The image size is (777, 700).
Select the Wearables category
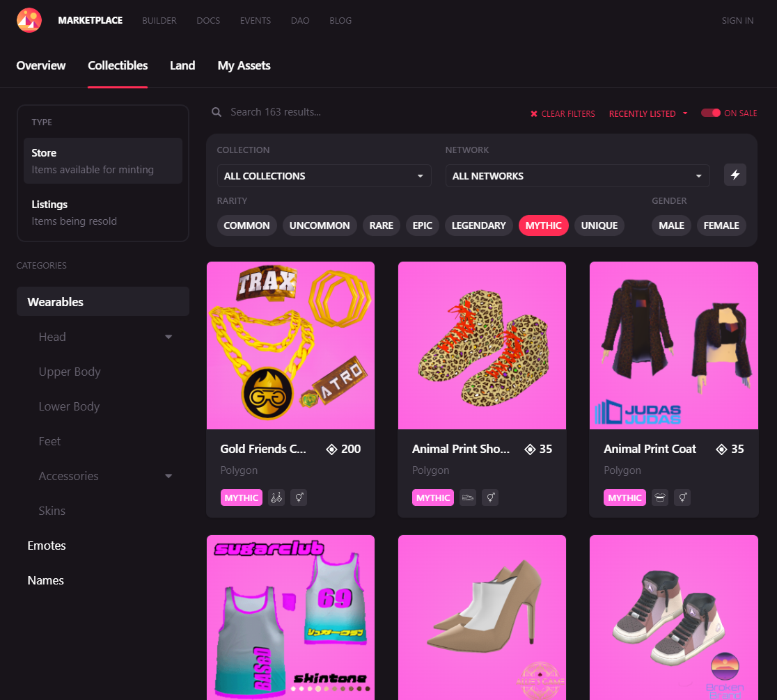point(103,302)
